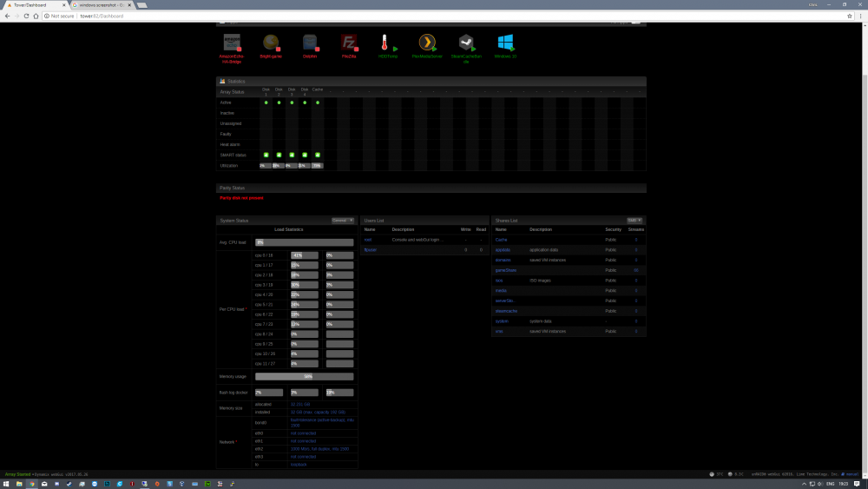
Task: Click the Statistics panel chart icon
Action: click(x=222, y=81)
